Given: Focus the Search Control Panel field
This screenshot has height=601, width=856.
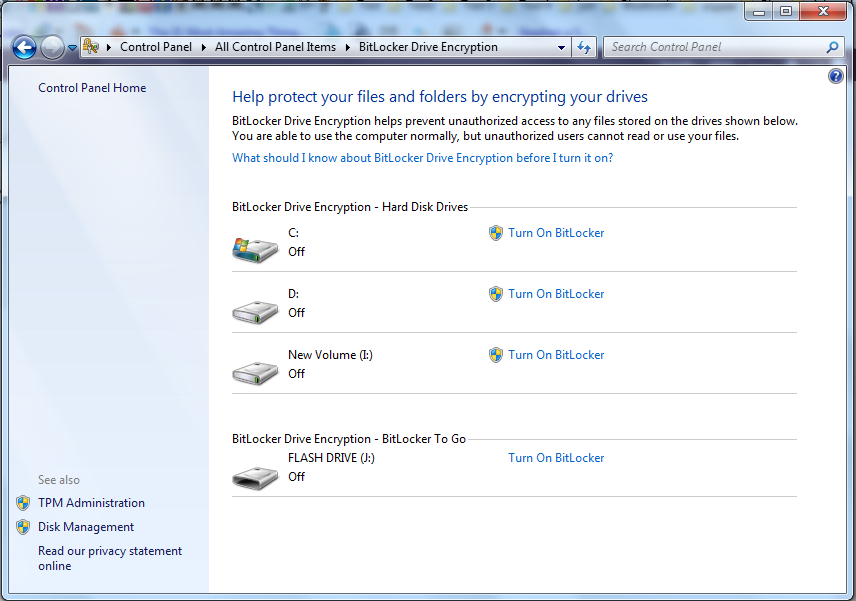Looking at the screenshot, I should [715, 47].
